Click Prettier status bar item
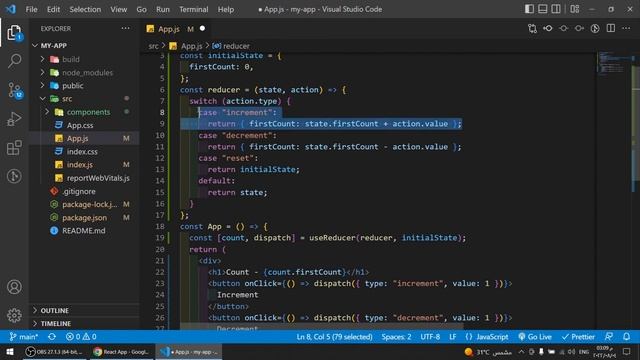Screen dimensions: 640x360 click(x=578, y=337)
